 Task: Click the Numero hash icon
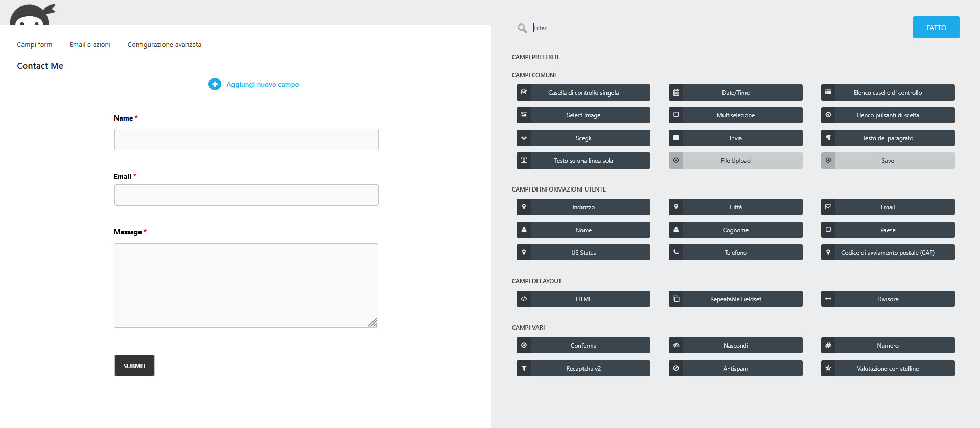click(828, 345)
